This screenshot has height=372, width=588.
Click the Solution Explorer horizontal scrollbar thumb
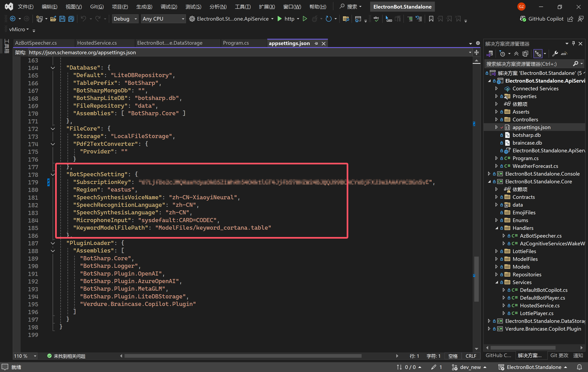coord(523,348)
